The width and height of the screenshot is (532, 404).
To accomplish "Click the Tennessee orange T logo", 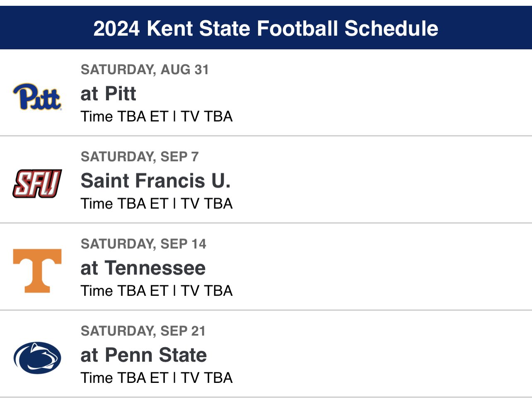I will click(37, 271).
